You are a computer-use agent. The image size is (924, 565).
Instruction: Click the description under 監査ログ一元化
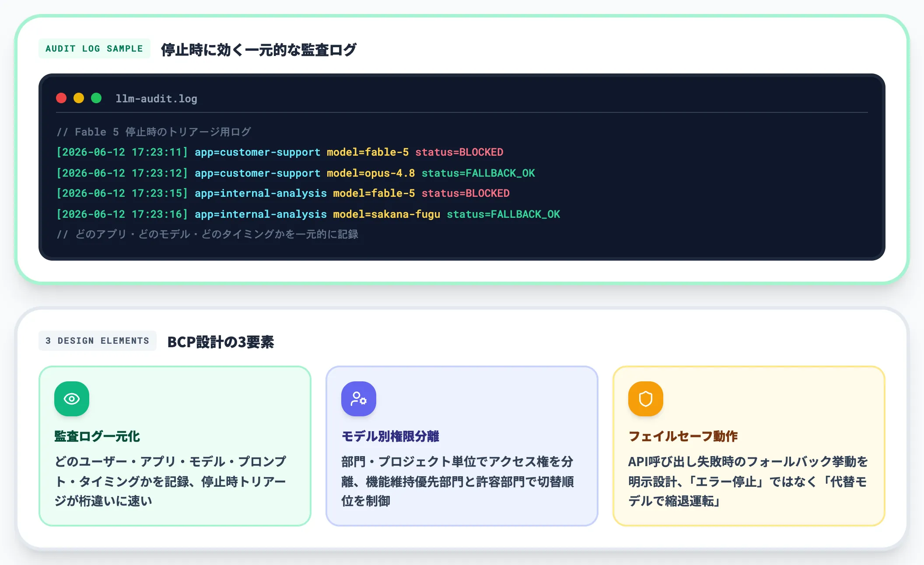point(170,481)
